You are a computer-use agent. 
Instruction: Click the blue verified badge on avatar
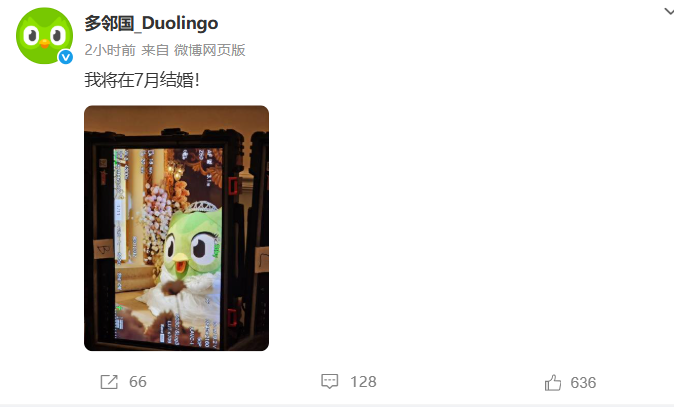click(65, 57)
